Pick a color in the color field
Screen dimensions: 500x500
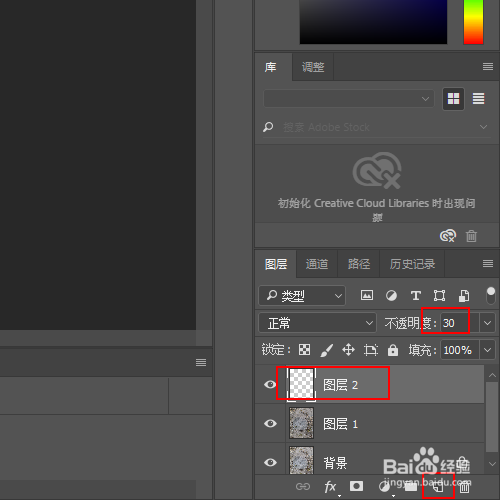[x=373, y=22]
